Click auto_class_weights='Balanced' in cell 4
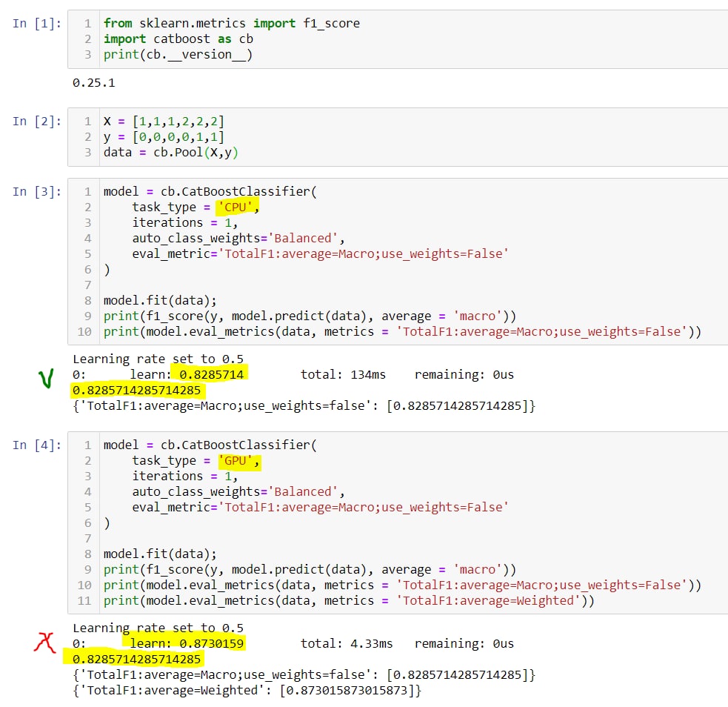This screenshot has height=707, width=728. (x=238, y=492)
